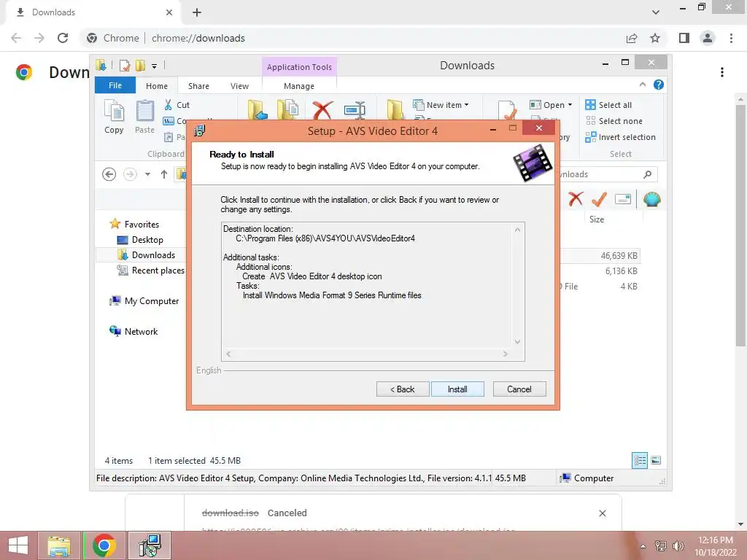
Task: Click the New folder icon in ribbon
Action: [395, 109]
